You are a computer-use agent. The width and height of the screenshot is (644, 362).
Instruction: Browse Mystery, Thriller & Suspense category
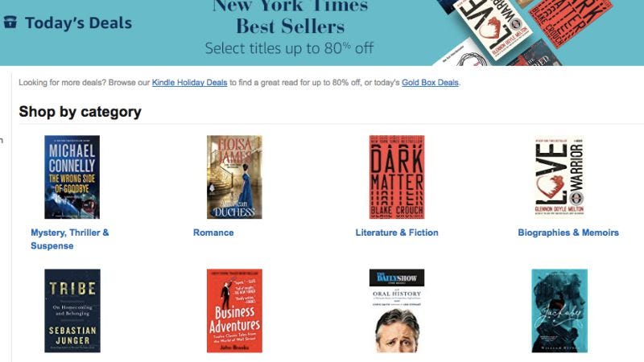click(x=70, y=239)
